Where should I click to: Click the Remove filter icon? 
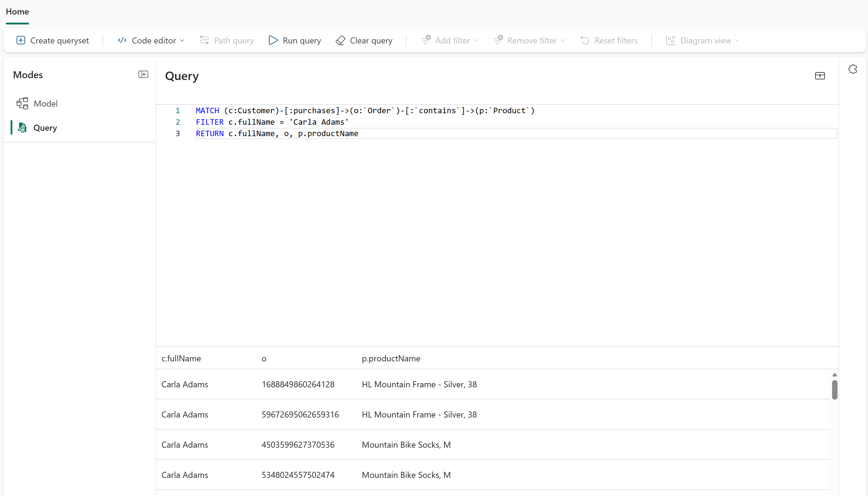(x=498, y=40)
